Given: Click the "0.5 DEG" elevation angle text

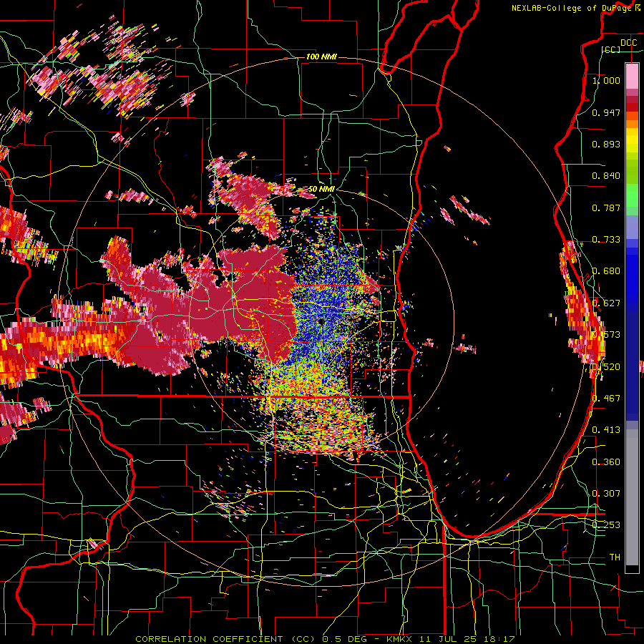Looking at the screenshot, I should pyautogui.click(x=345, y=639).
